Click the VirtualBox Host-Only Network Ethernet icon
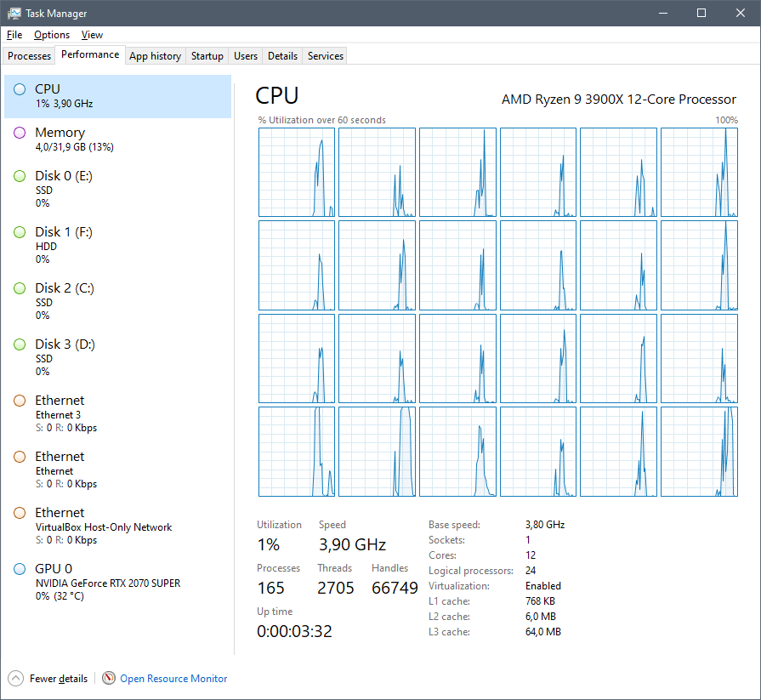 pos(20,513)
